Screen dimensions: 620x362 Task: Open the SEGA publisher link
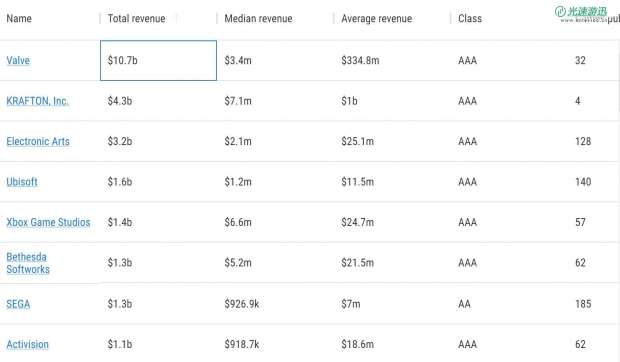(x=18, y=304)
